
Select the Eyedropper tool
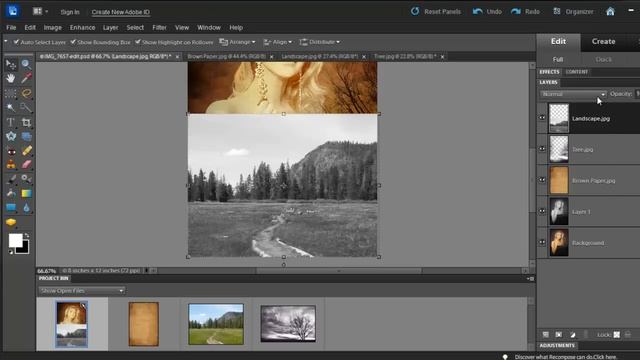click(26, 78)
